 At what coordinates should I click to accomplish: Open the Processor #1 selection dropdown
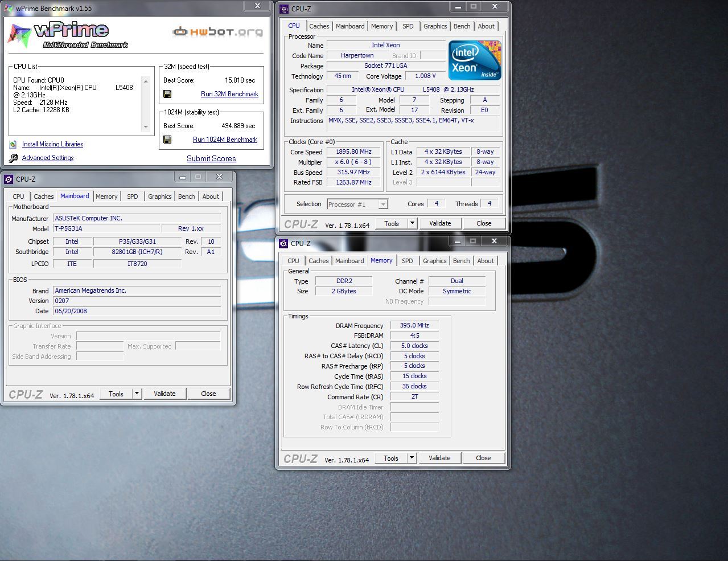tap(357, 204)
